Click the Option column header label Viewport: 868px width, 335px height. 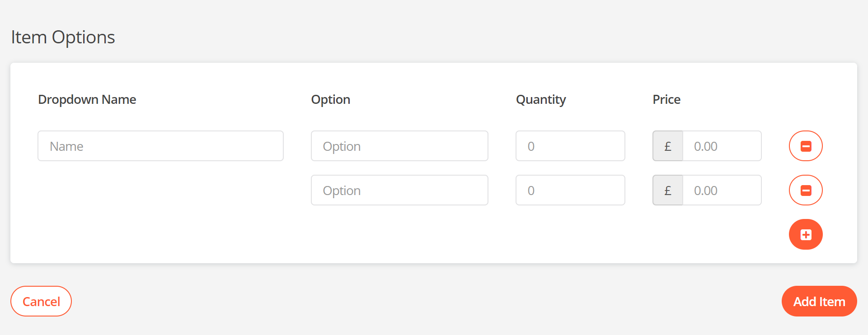click(330, 99)
